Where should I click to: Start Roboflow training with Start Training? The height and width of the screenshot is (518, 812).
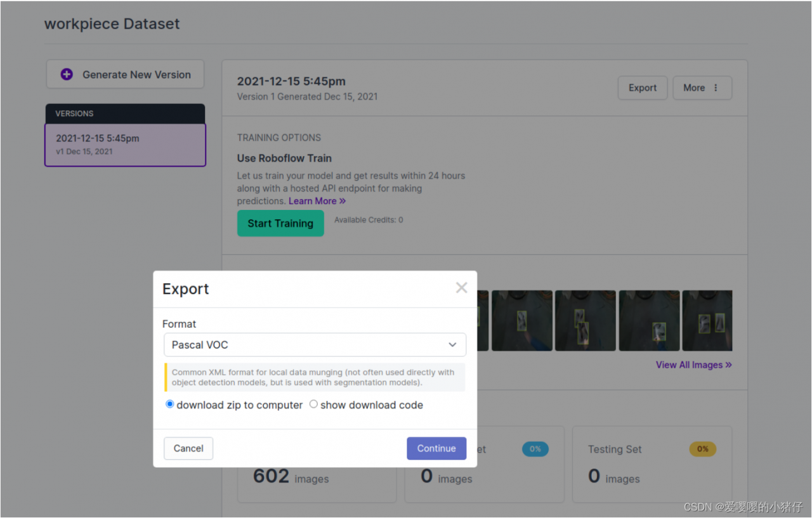click(280, 223)
